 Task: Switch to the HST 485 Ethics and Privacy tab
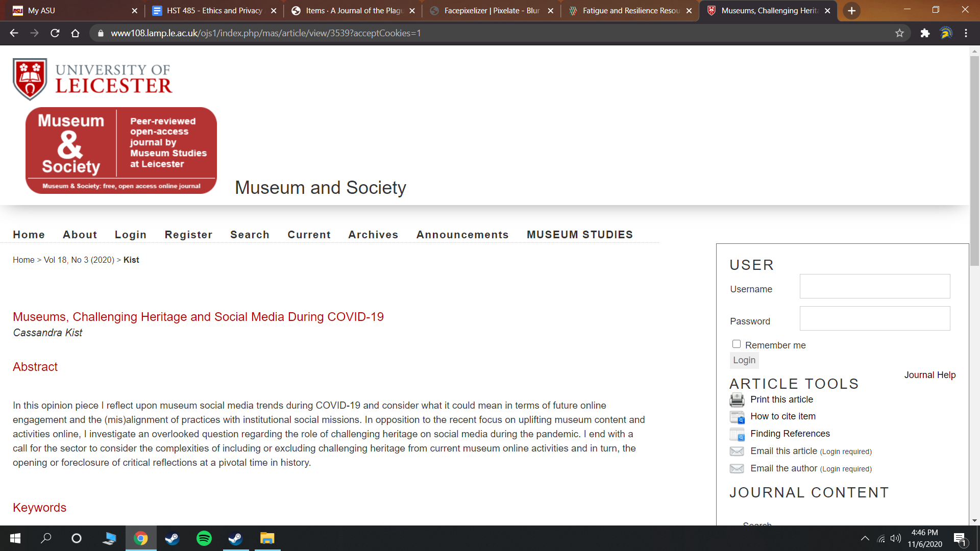pos(214,11)
